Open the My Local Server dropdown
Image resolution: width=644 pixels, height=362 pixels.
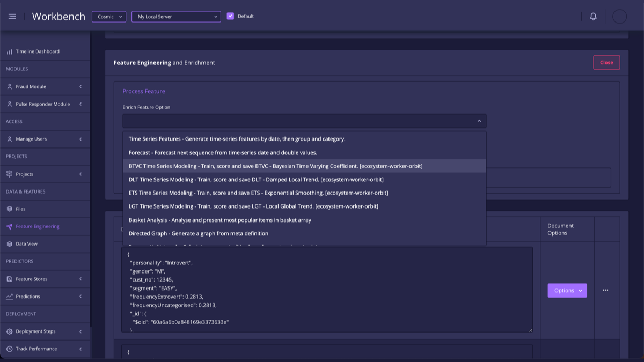176,17
